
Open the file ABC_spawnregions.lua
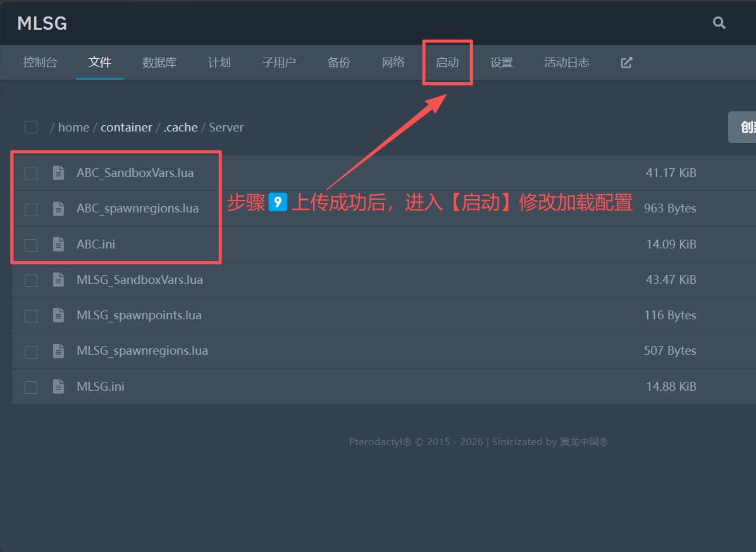click(x=137, y=208)
